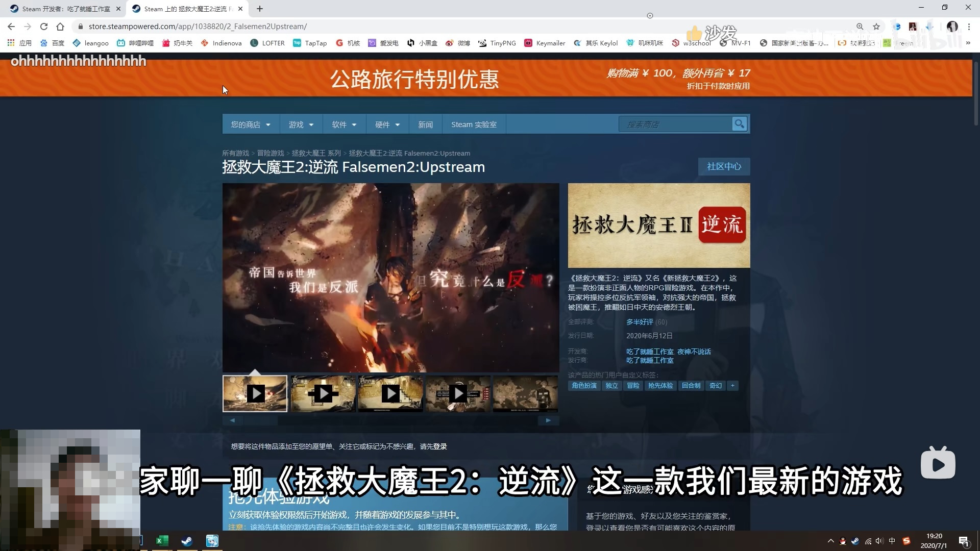980x551 pixels.
Task: Bookmark this page with the star icon
Action: [x=876, y=27]
